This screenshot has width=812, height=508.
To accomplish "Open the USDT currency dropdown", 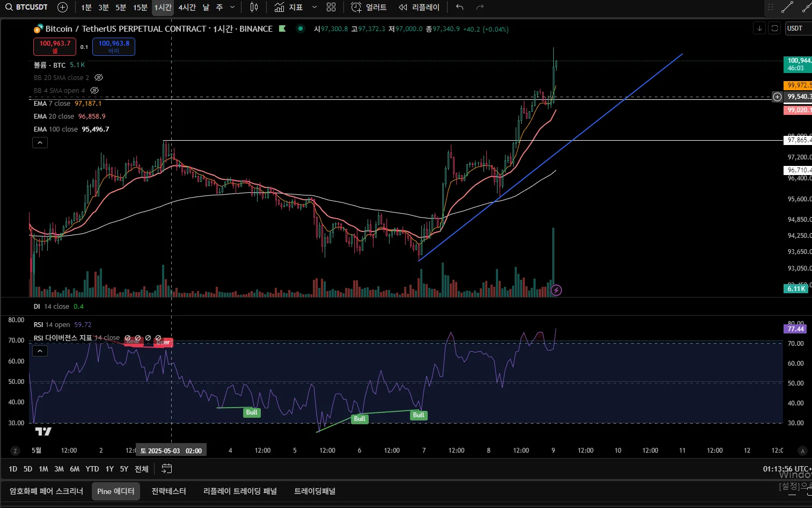I will 798,28.
